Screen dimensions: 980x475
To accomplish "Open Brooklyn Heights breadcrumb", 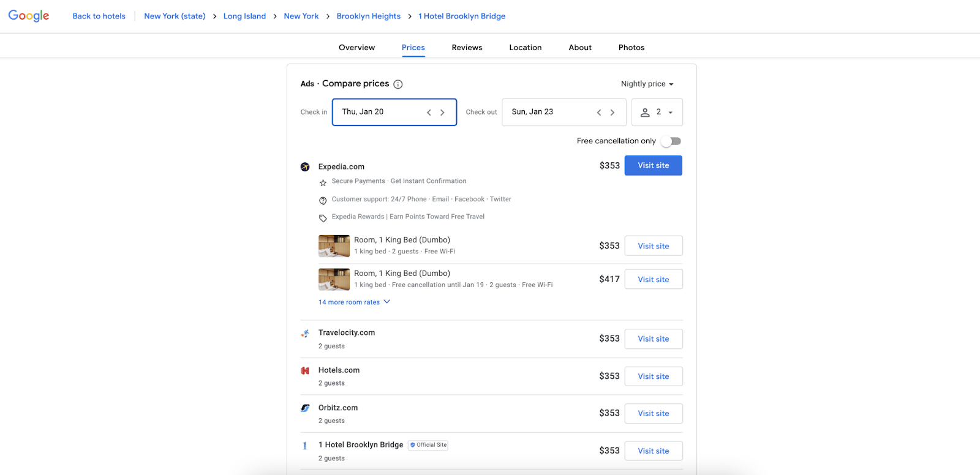I will click(x=369, y=17).
